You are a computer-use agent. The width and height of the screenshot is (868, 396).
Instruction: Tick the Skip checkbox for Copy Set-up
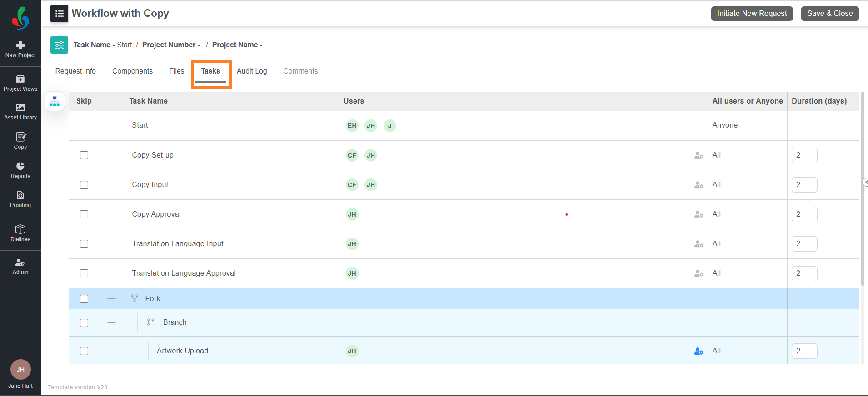[84, 155]
